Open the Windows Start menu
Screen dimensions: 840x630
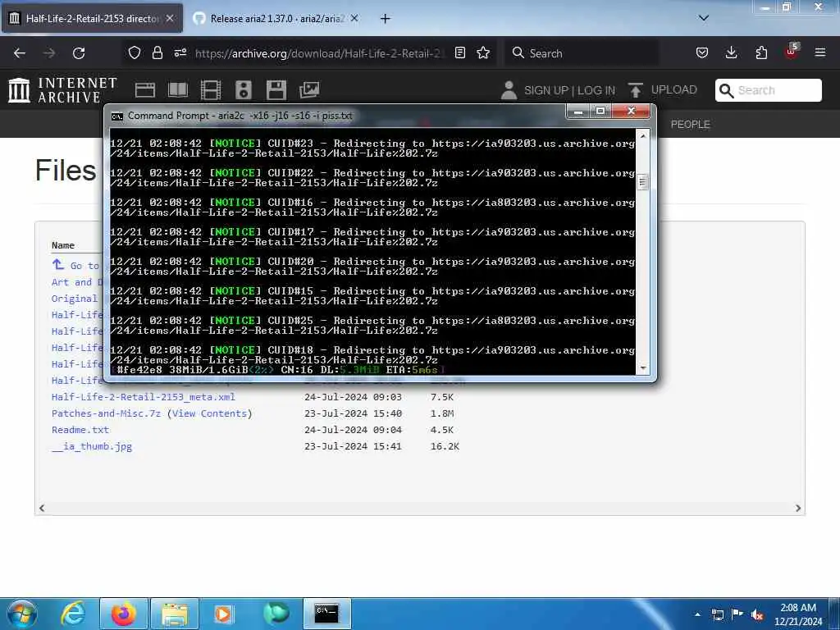point(21,614)
